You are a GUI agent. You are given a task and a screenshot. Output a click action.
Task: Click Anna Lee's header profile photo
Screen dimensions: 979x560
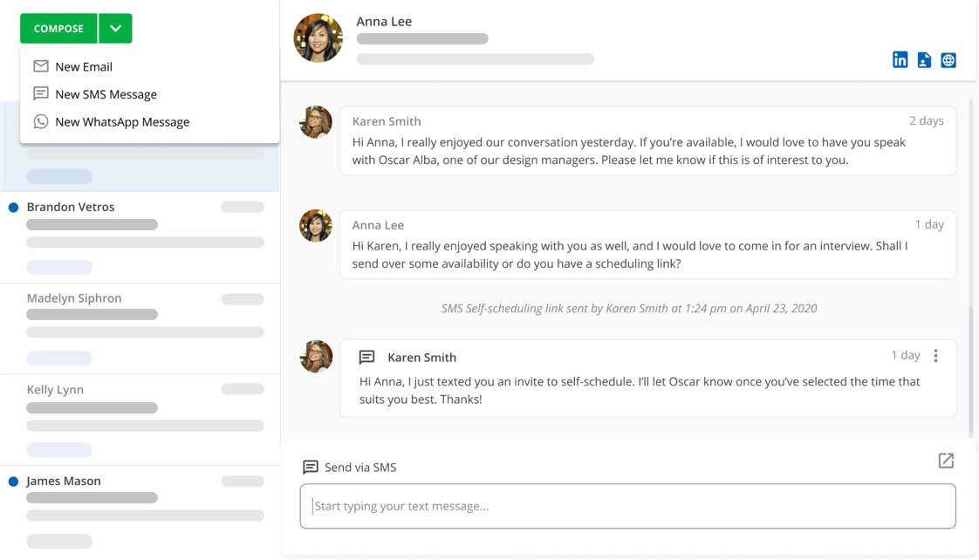318,38
